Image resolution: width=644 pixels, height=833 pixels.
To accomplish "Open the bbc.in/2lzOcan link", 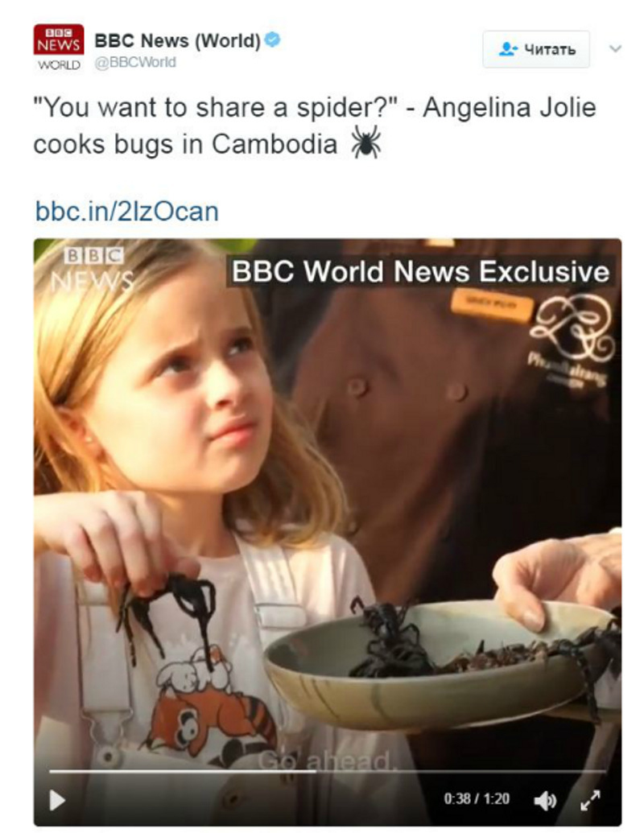I will pos(127,212).
